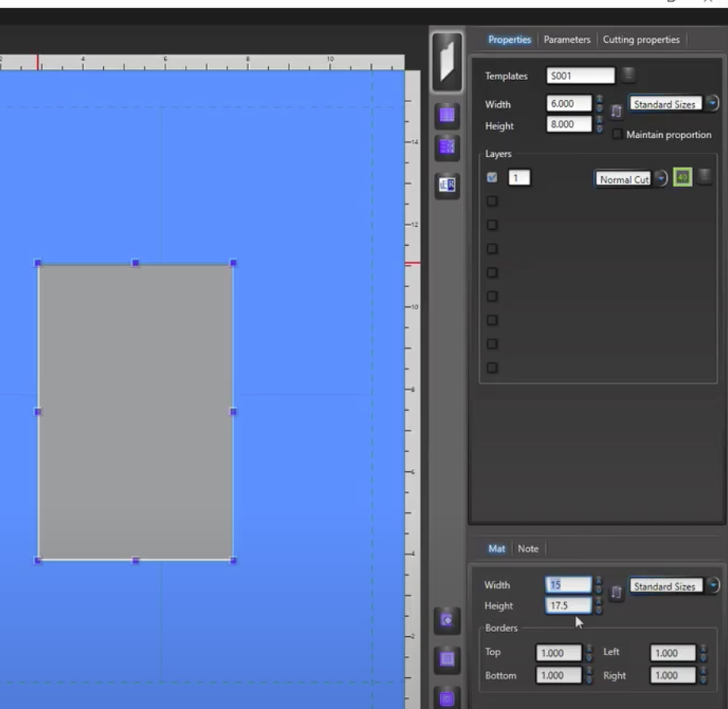Click the text/ruler icon in left sidebar
The height and width of the screenshot is (709, 728).
coord(446,185)
